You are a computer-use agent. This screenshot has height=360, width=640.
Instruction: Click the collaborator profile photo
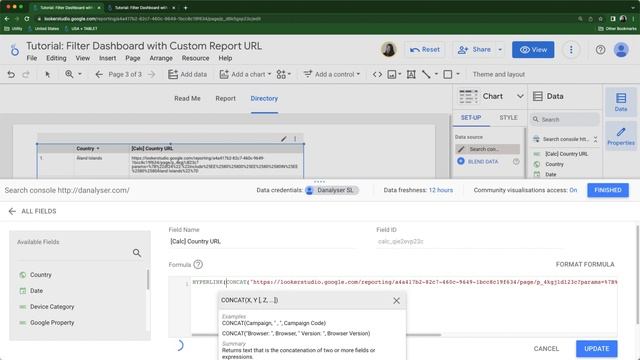tap(389, 50)
